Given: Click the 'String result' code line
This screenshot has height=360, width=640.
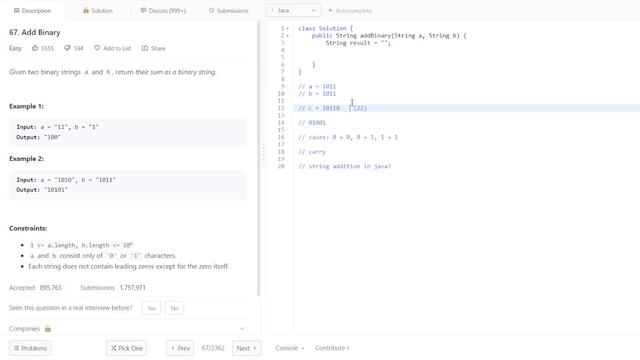Looking at the screenshot, I should pos(358,43).
